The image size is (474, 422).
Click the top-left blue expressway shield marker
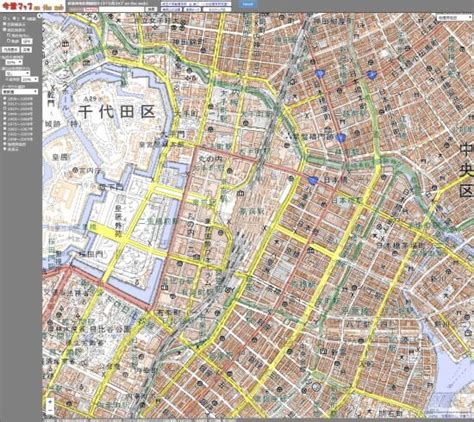[x=320, y=74]
